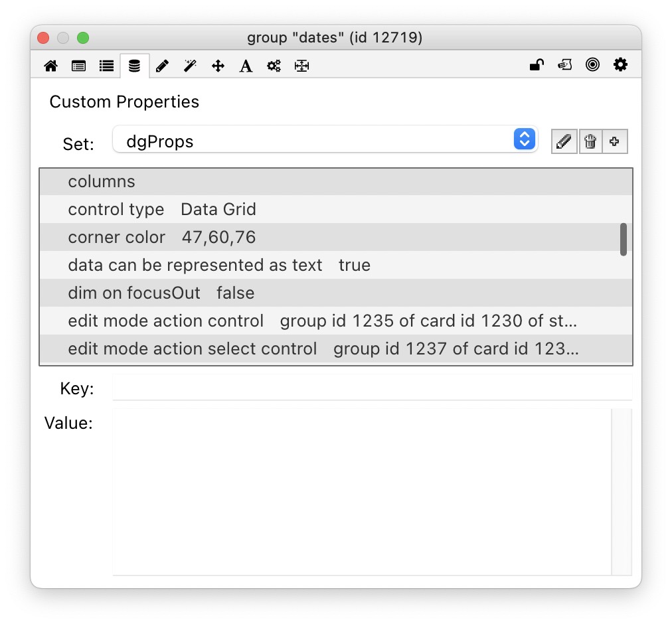Delete property set with trash button
The image size is (672, 624).
pyautogui.click(x=590, y=141)
